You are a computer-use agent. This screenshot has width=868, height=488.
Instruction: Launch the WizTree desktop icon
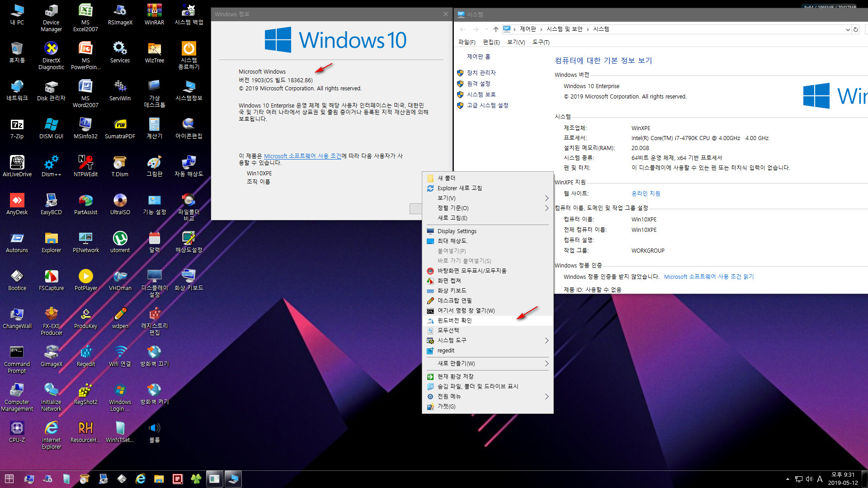(154, 53)
